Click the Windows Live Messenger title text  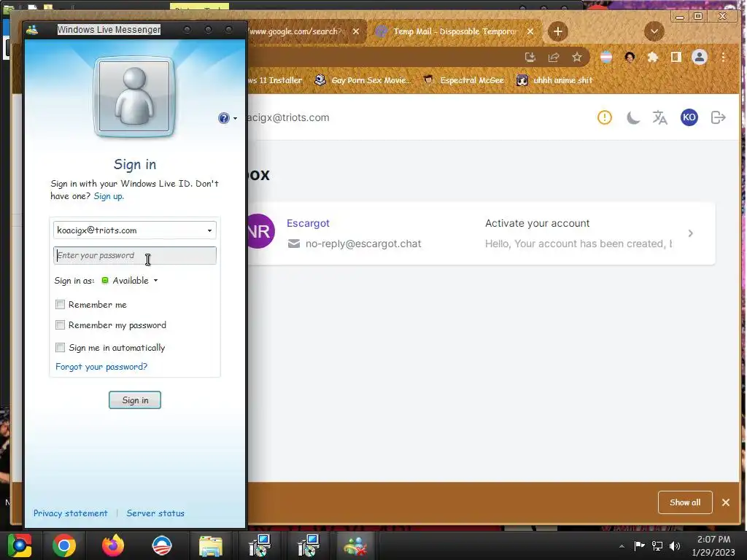click(x=109, y=29)
